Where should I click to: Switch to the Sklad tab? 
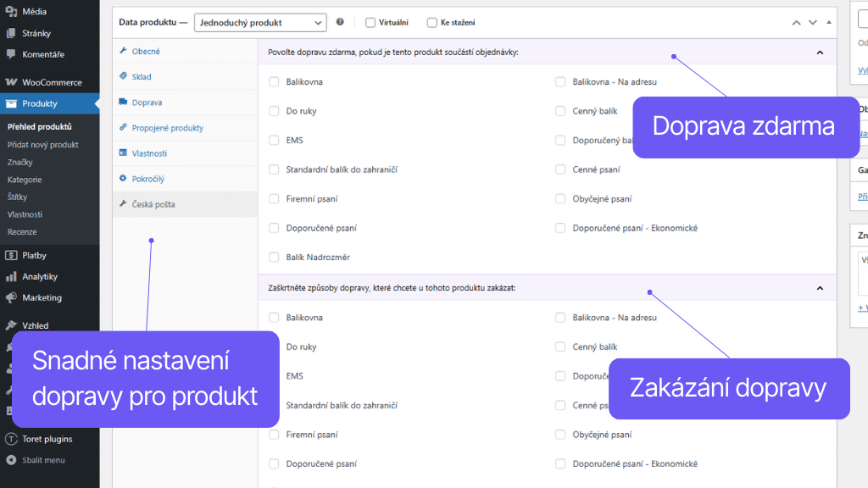tap(140, 76)
